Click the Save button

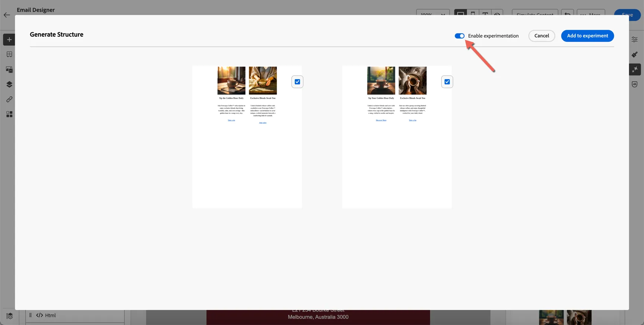627,15
